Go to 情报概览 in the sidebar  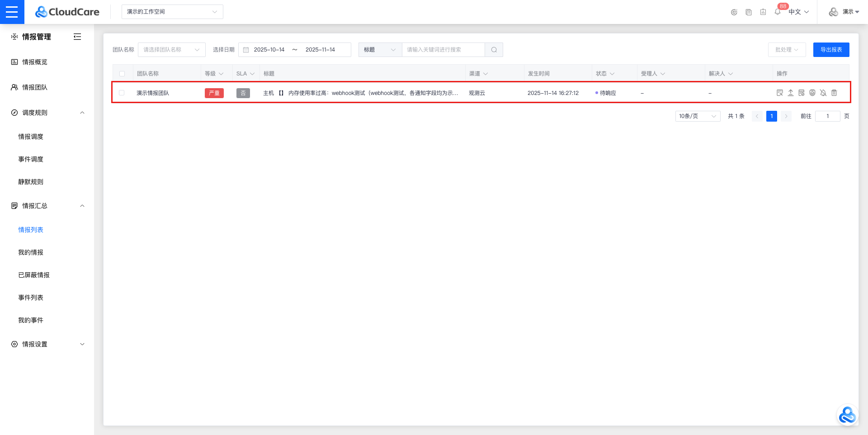click(x=35, y=62)
